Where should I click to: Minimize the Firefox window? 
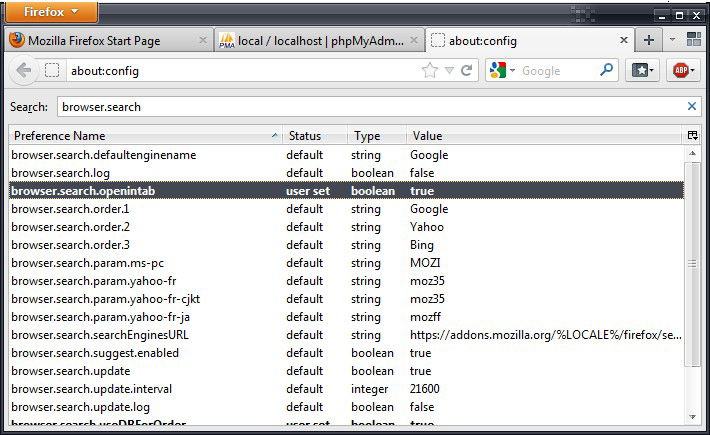662,16
